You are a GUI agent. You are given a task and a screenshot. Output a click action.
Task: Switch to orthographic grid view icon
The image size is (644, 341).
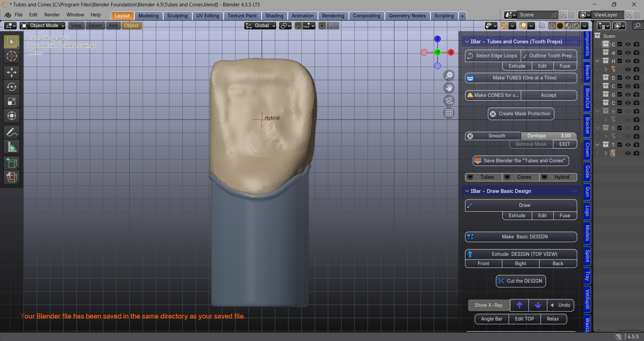coord(449,113)
